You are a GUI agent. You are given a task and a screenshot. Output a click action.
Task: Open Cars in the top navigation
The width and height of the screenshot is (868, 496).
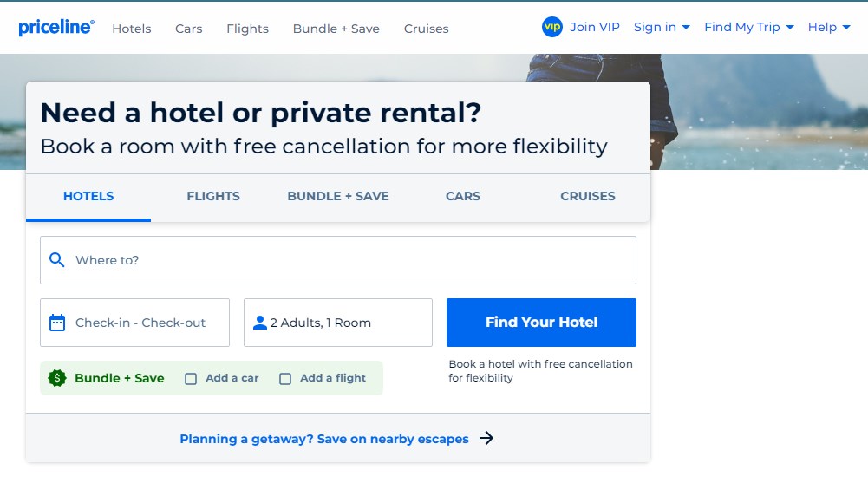[189, 29]
